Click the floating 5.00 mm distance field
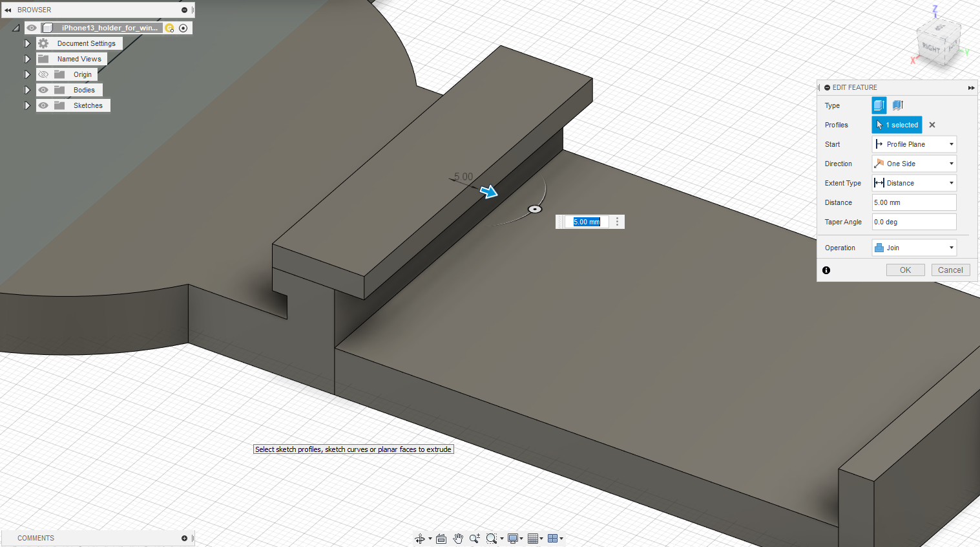Viewport: 980px width, 547px height. click(x=587, y=222)
